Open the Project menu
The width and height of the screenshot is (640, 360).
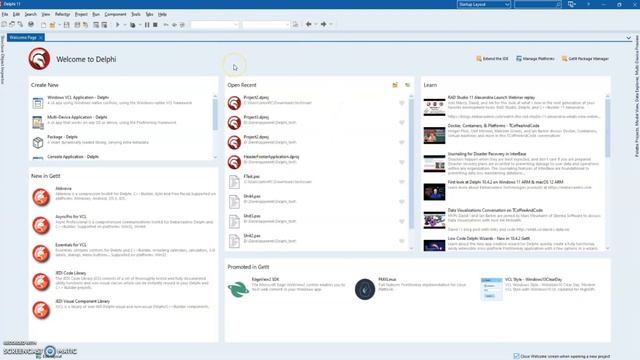(81, 14)
